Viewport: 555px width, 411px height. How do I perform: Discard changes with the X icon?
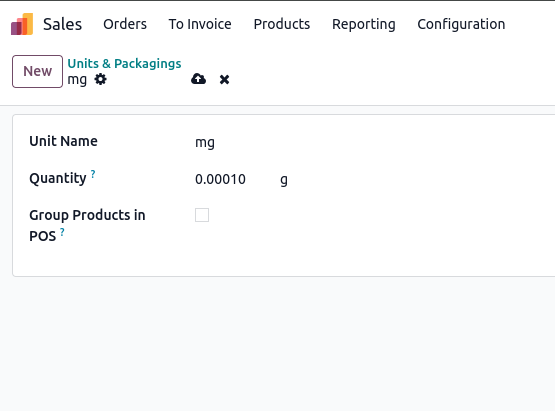[x=224, y=79]
